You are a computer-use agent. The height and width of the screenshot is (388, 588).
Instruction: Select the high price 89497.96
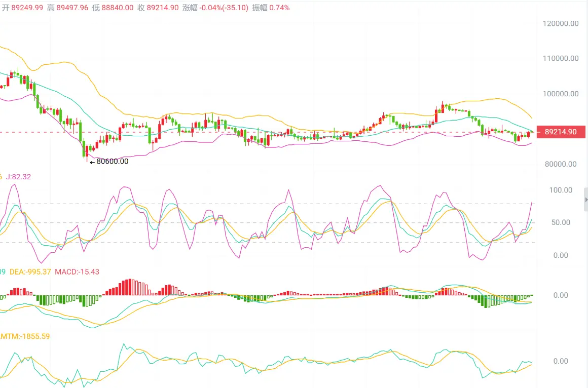[x=72, y=8]
